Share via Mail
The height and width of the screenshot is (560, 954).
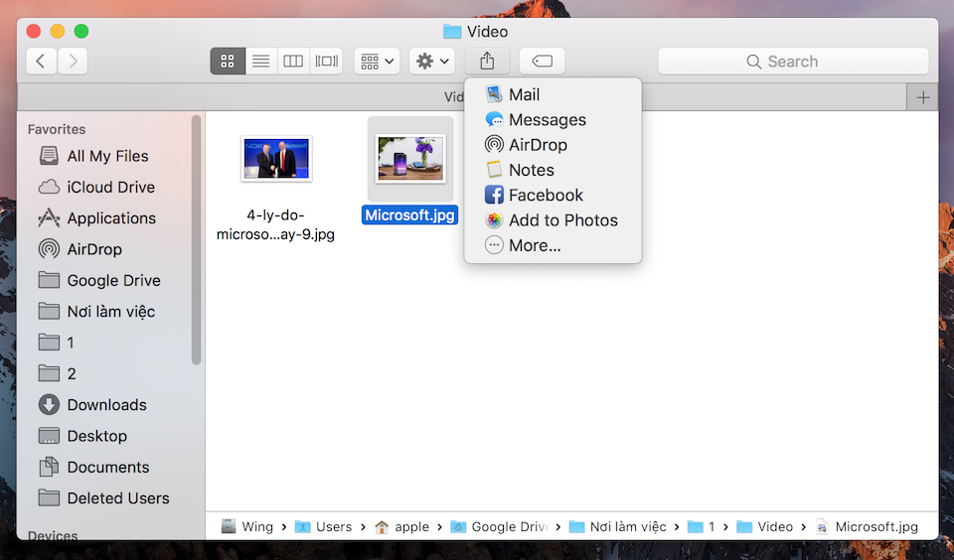pyautogui.click(x=553, y=94)
